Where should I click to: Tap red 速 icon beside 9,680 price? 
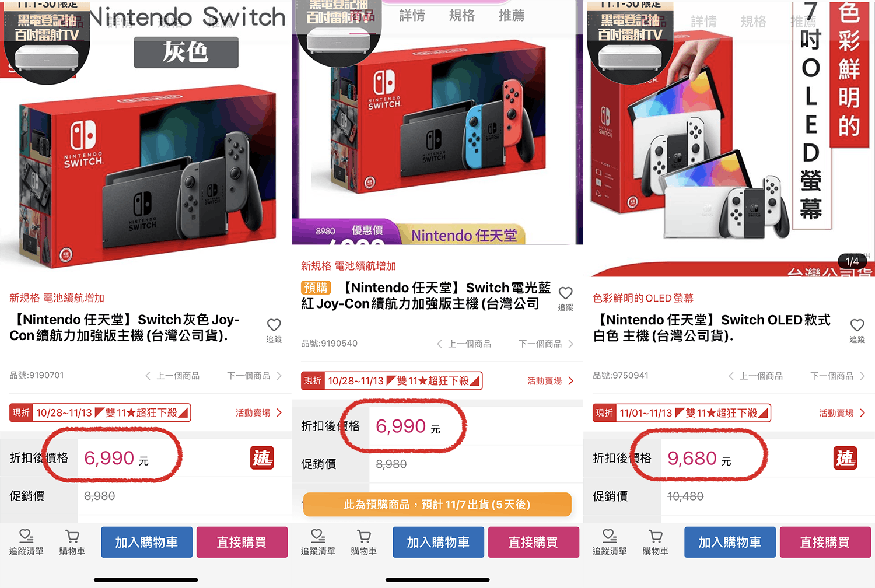(845, 458)
